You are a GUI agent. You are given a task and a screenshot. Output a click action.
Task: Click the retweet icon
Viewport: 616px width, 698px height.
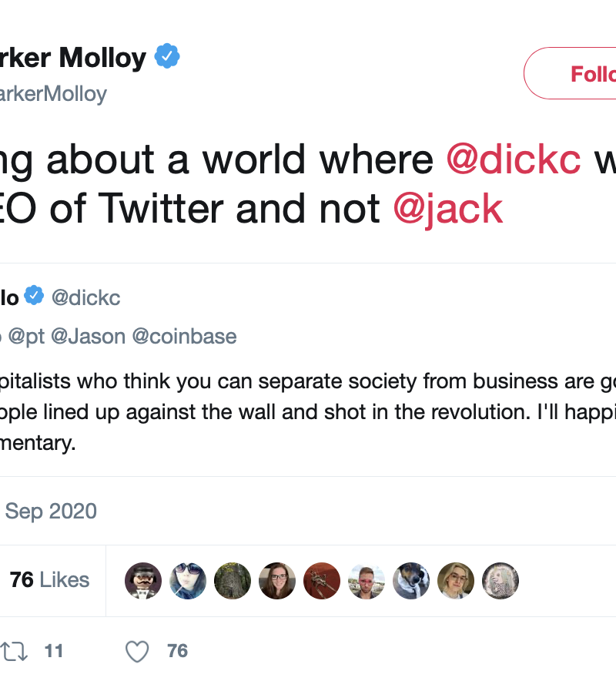14,652
